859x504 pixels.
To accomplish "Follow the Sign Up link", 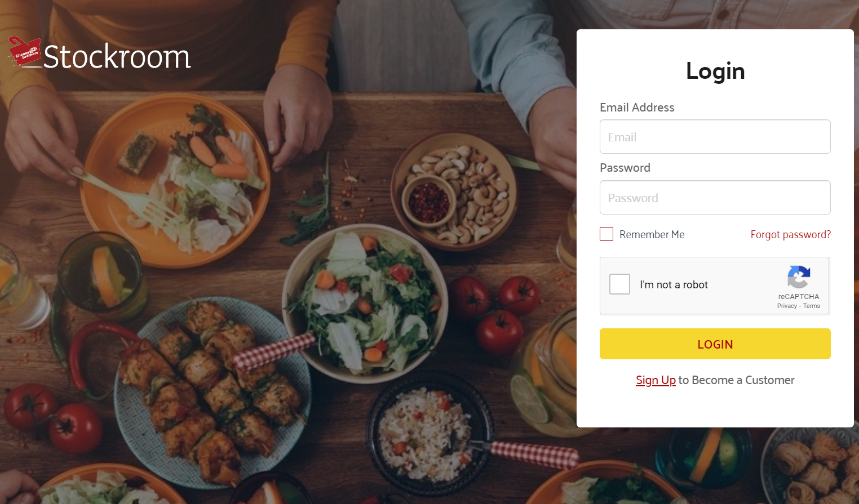I will [656, 380].
